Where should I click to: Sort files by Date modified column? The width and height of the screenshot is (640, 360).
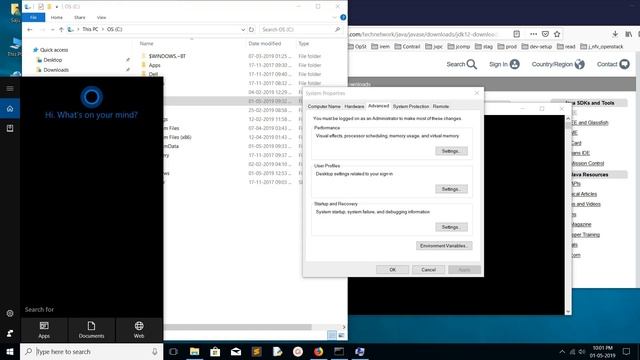[264, 43]
